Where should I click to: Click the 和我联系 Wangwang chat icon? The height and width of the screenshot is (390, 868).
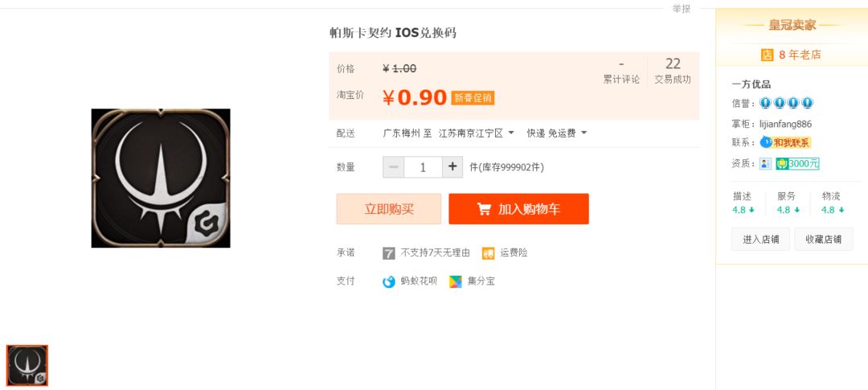785,142
